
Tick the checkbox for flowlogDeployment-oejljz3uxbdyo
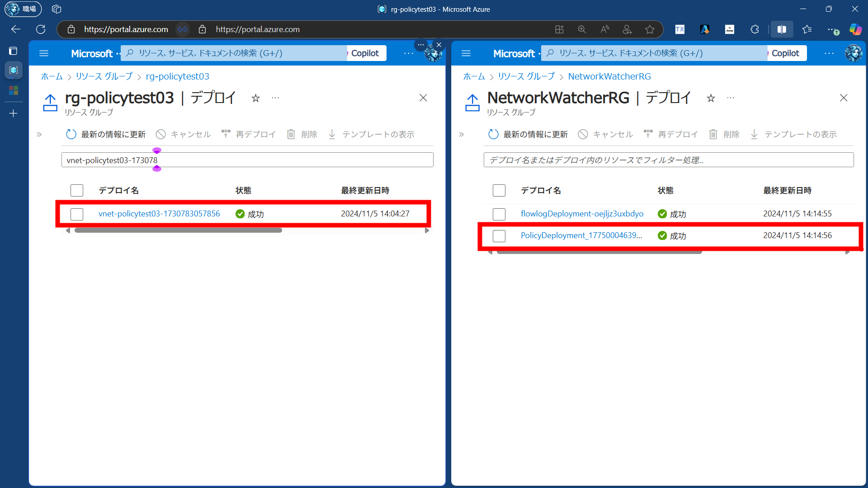(x=499, y=214)
